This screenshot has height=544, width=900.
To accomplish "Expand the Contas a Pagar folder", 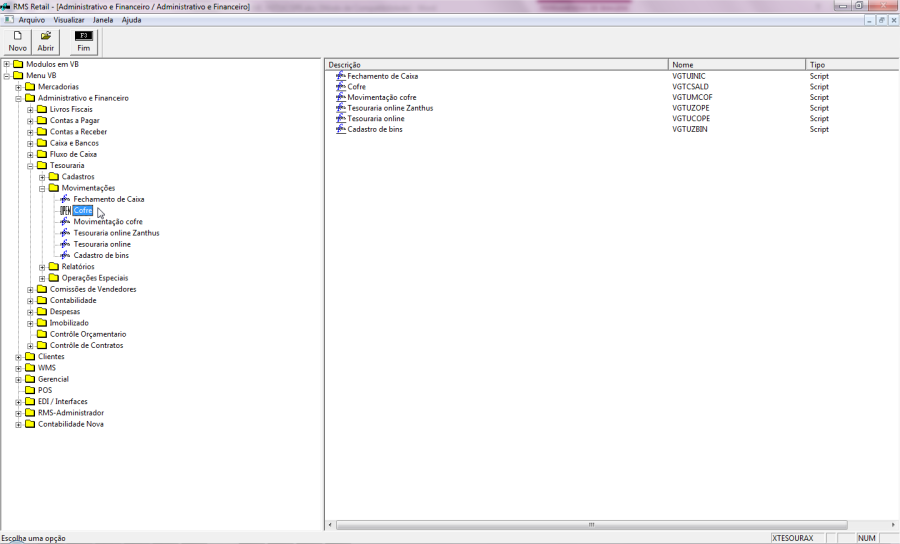I will [x=30, y=121].
